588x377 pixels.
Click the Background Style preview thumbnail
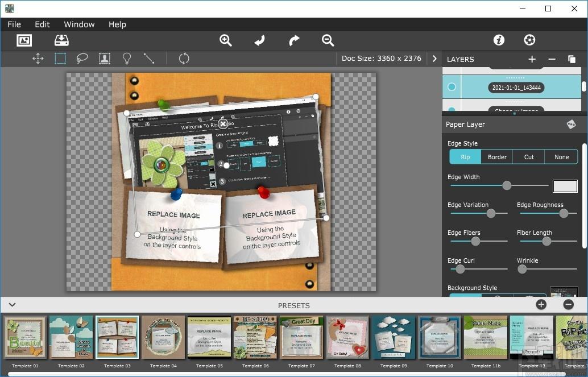tap(564, 292)
